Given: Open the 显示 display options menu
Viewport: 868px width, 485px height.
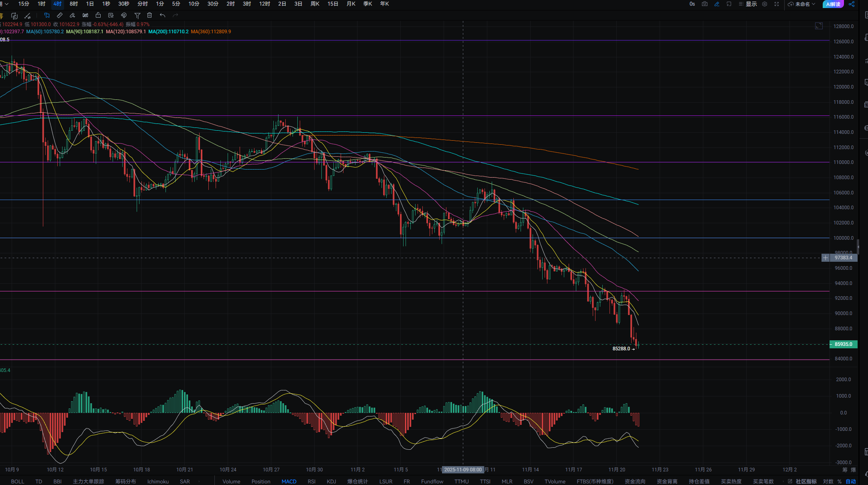Looking at the screenshot, I should (748, 4).
